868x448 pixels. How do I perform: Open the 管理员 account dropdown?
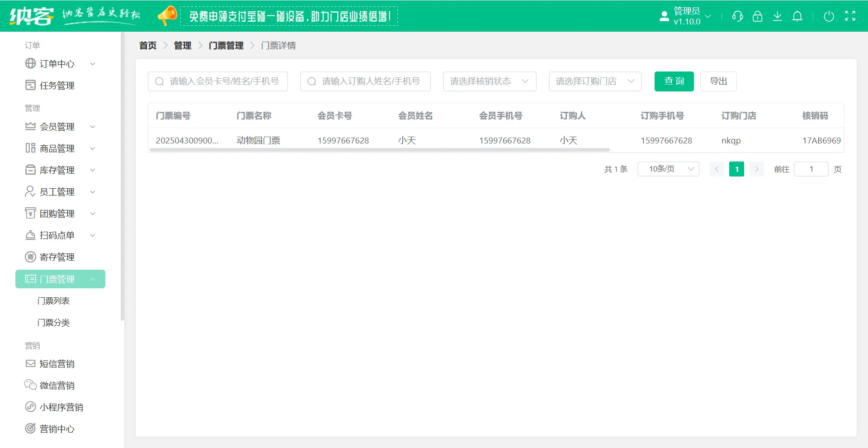coord(692,16)
